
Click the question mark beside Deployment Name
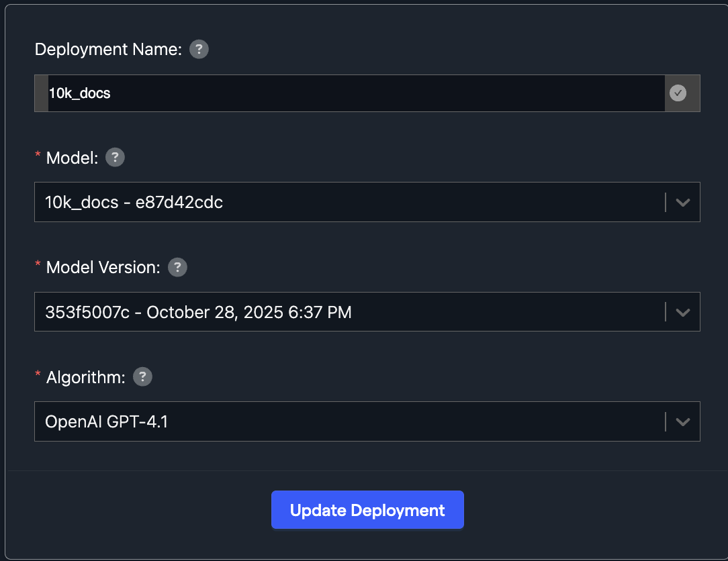click(199, 49)
